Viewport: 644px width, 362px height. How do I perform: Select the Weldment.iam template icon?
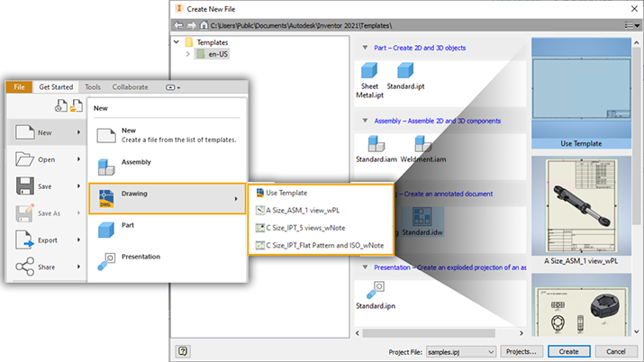[422, 144]
